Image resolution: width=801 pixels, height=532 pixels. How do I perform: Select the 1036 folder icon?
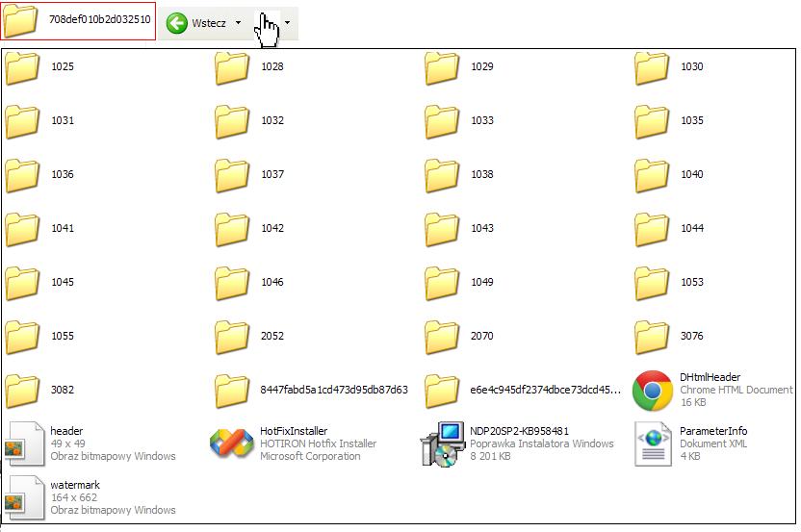[22, 175]
